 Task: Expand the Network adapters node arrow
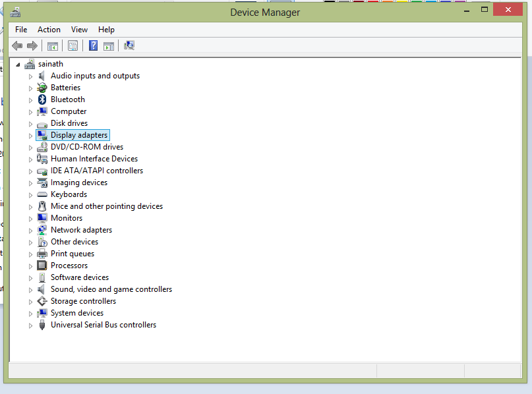point(30,231)
